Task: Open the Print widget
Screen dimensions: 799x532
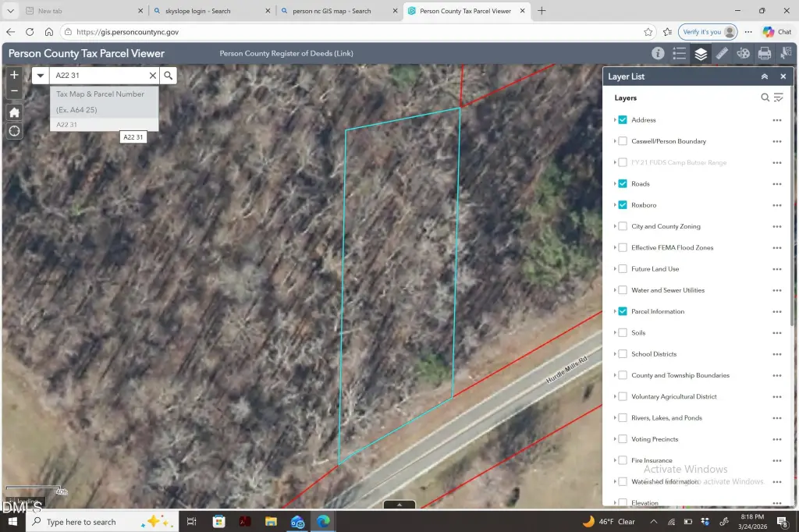Action: 764,54
